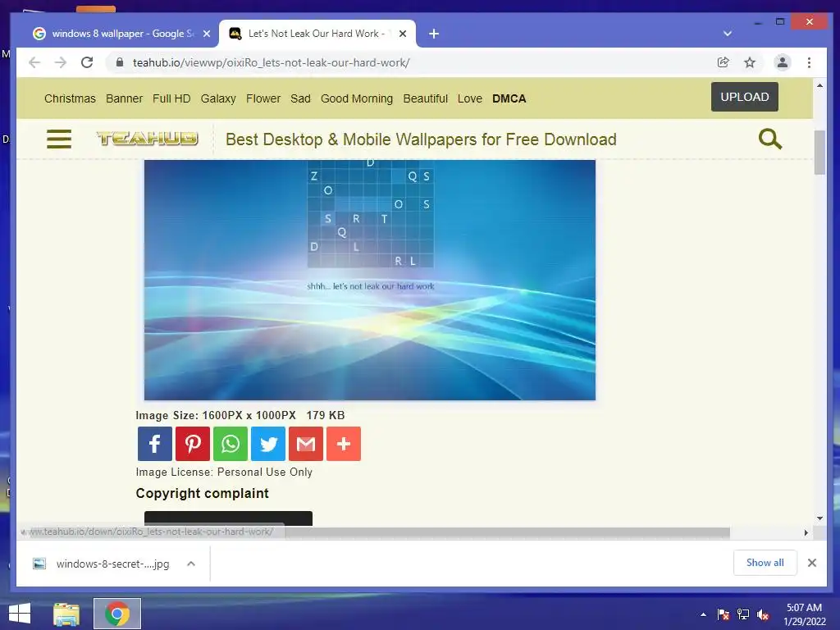Screen dimensions: 840x630
Task: Click the TEAHUB logo
Action: tap(148, 139)
